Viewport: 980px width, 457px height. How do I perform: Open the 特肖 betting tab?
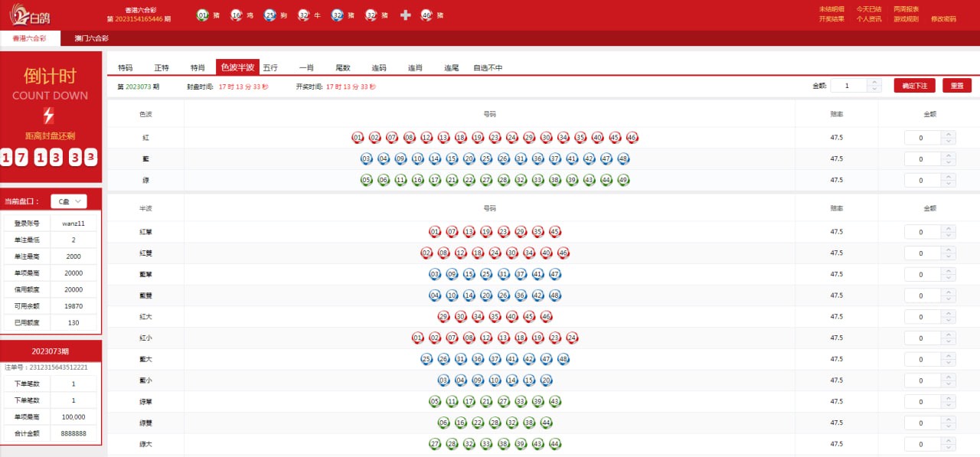click(x=198, y=67)
